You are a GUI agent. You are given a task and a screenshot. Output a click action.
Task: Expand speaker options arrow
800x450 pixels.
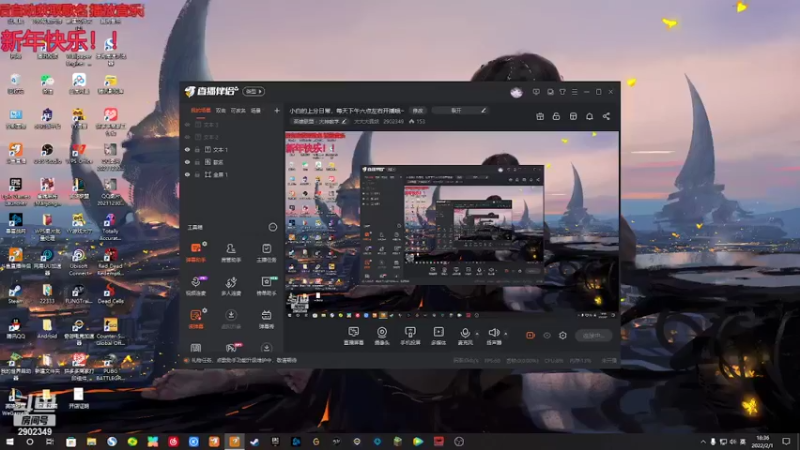[x=506, y=334]
